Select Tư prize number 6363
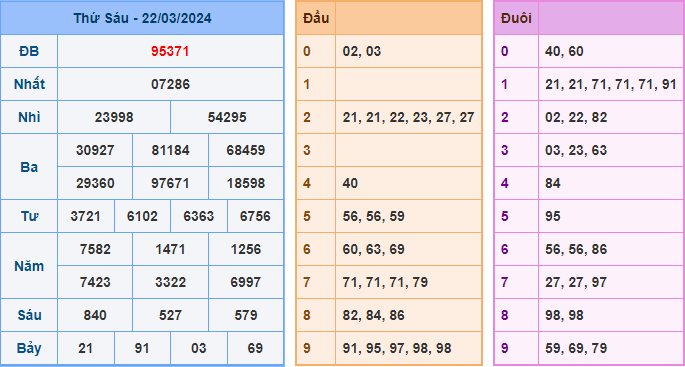685x367 pixels. point(199,216)
